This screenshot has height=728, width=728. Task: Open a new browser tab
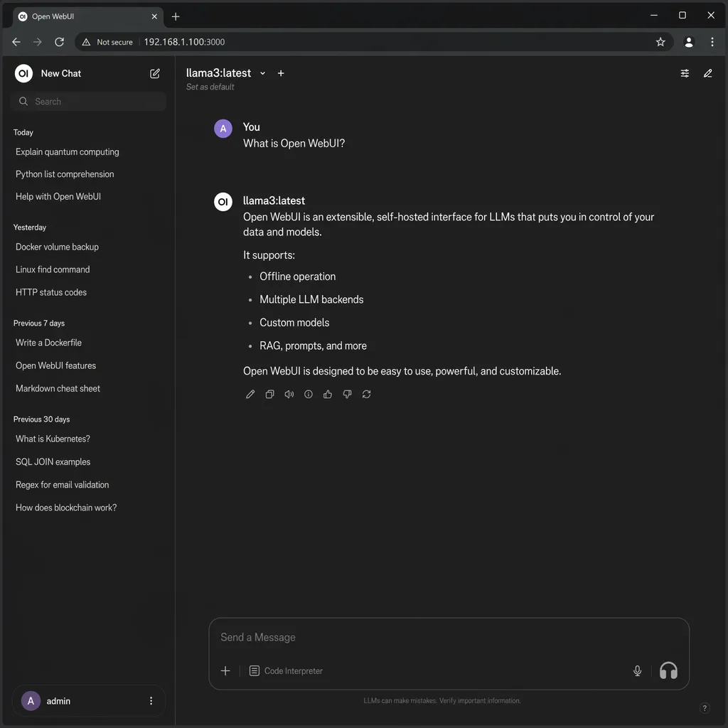(176, 17)
